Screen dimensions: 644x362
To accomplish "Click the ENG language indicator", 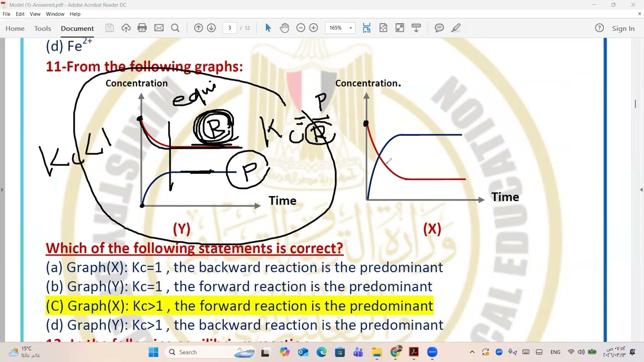I will [555, 352].
